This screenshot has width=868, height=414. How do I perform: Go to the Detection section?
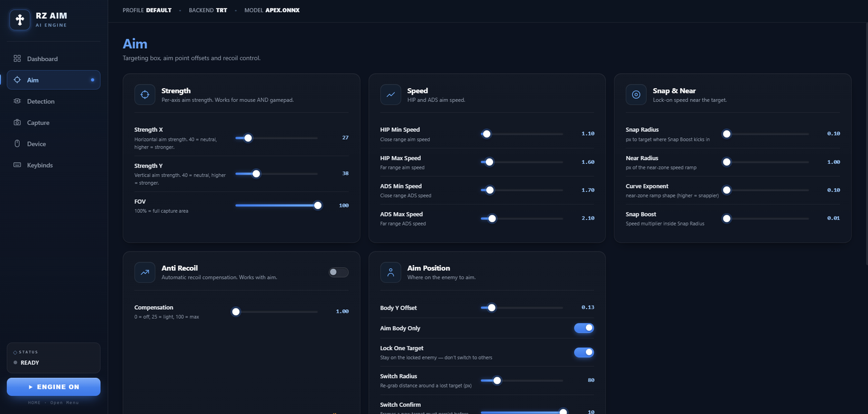pos(54,101)
